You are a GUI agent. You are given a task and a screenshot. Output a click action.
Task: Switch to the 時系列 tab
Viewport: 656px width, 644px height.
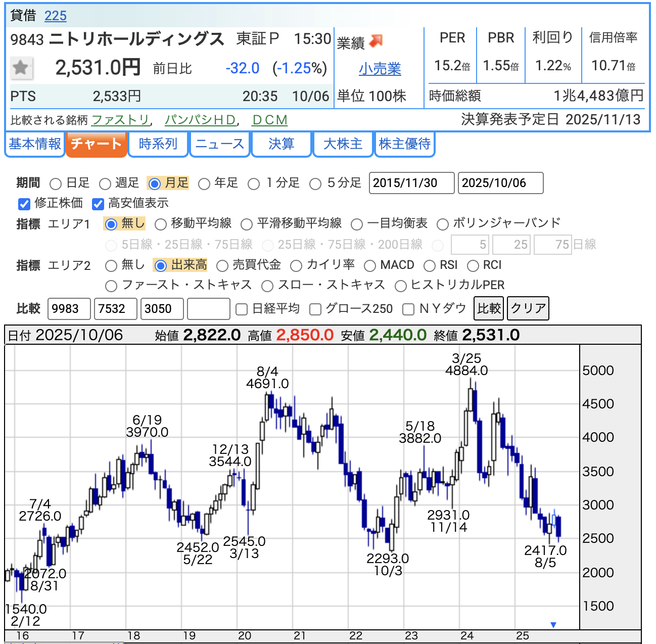tap(158, 144)
